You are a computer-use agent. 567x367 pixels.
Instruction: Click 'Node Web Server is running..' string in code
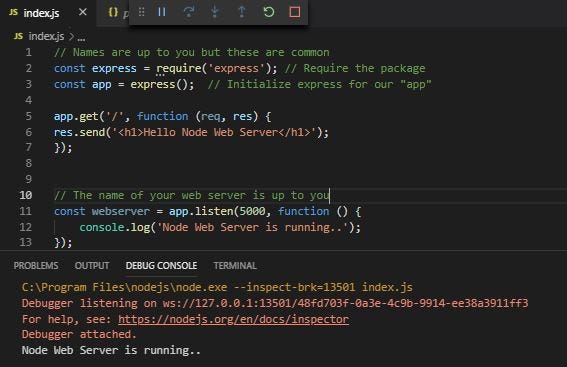252,227
